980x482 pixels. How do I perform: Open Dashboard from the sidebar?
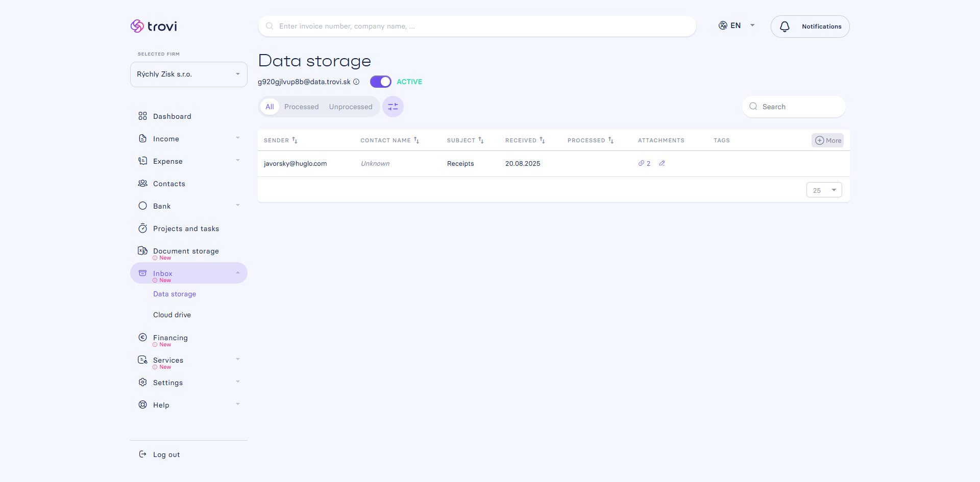click(x=172, y=116)
